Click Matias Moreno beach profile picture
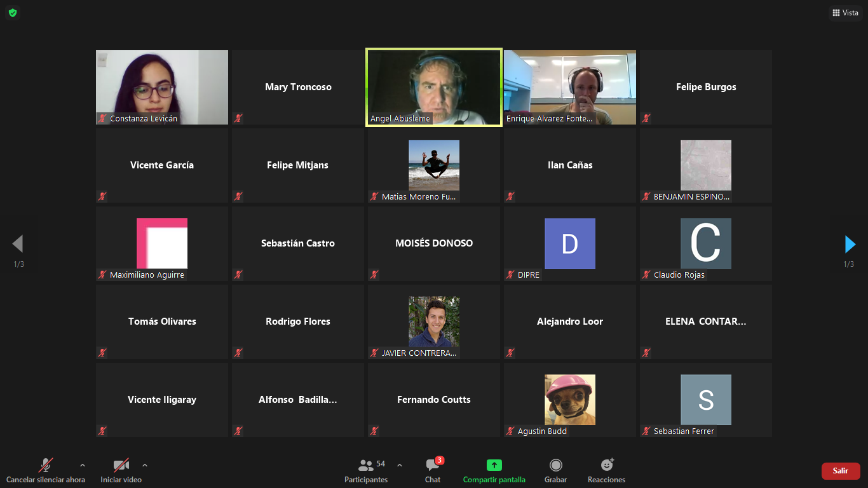 tap(434, 165)
